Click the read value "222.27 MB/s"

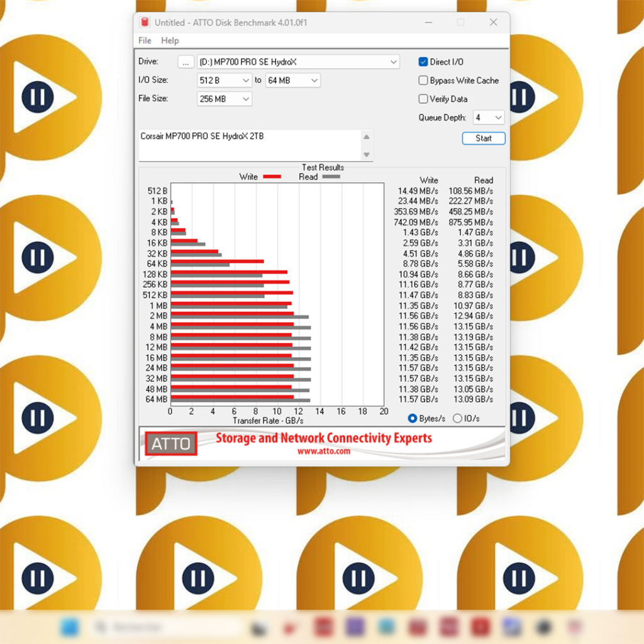click(x=470, y=201)
